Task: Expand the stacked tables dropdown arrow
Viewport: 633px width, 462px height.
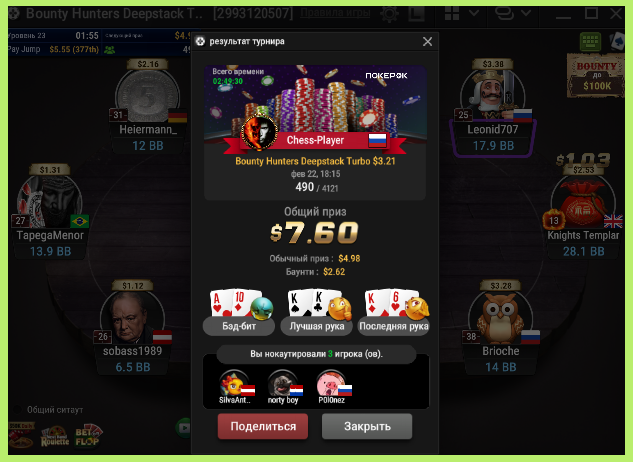Action: [526, 13]
